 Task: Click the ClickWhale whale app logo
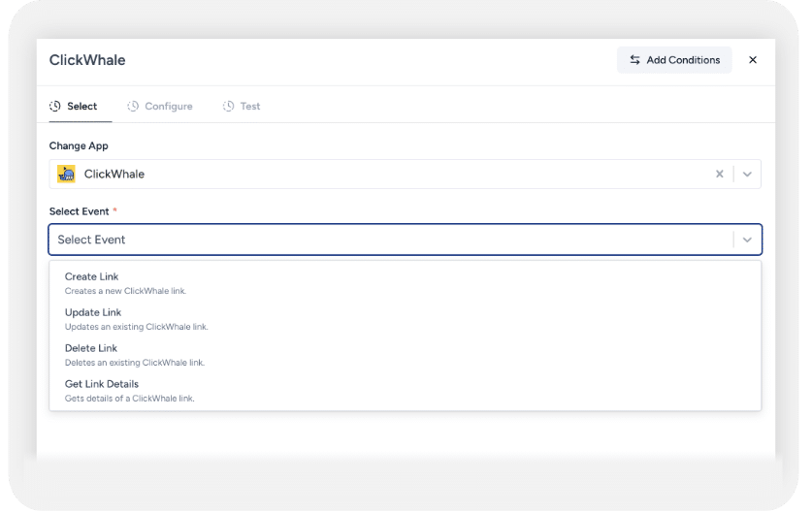pos(66,174)
